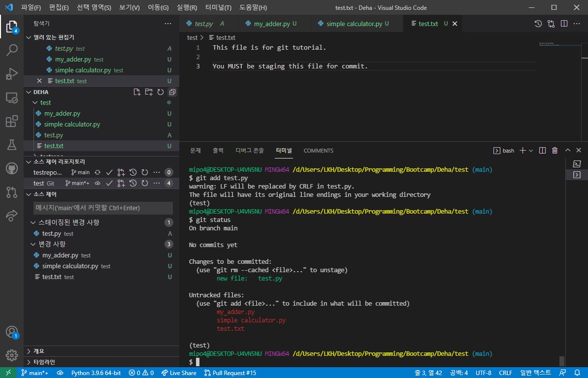Click the commit message input field
The width and height of the screenshot is (588, 378).
click(103, 208)
